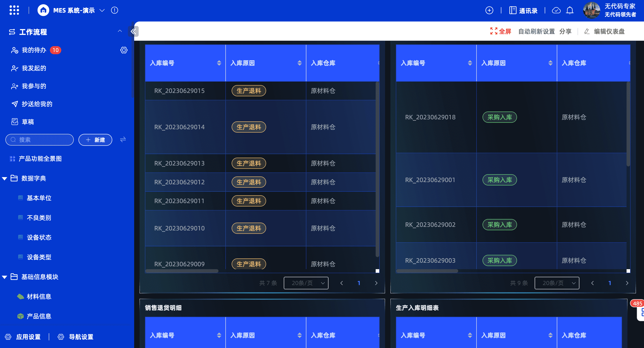Collapse sidebar with double-chevron icon
Viewport: 644px width, 348px height.
tap(133, 31)
